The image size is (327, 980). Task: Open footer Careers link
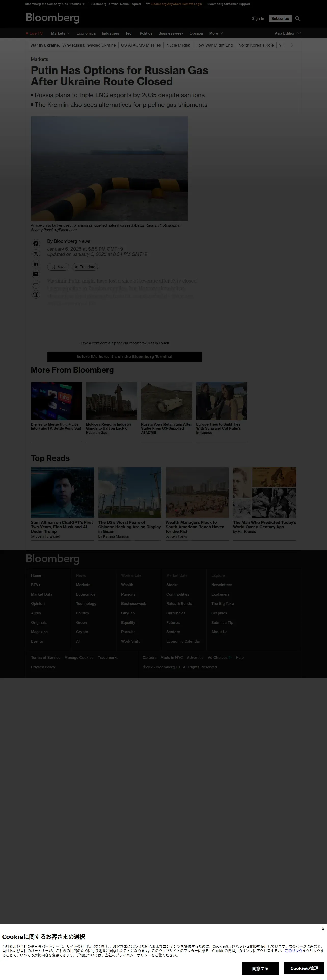(x=149, y=657)
